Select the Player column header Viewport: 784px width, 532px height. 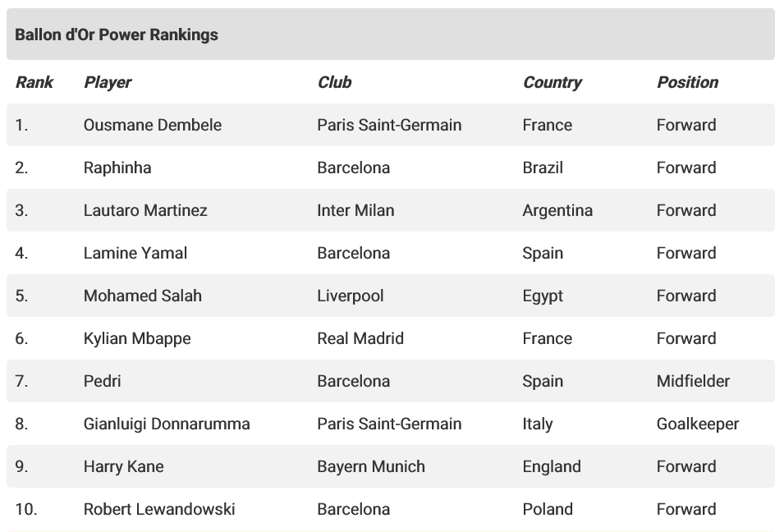coord(108,82)
